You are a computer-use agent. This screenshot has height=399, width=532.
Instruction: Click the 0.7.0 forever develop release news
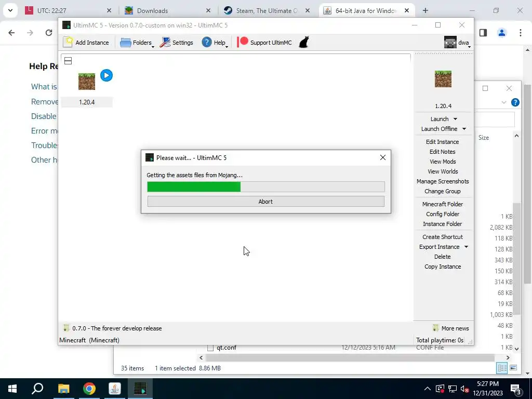tap(113, 328)
